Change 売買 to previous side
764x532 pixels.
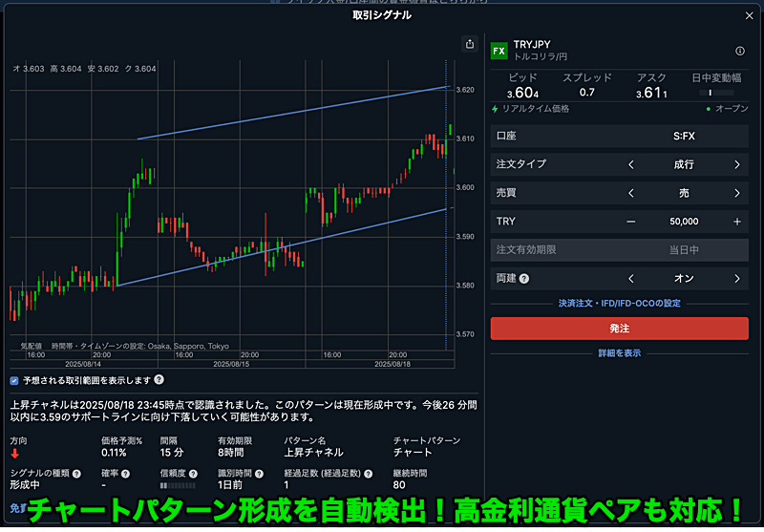631,193
